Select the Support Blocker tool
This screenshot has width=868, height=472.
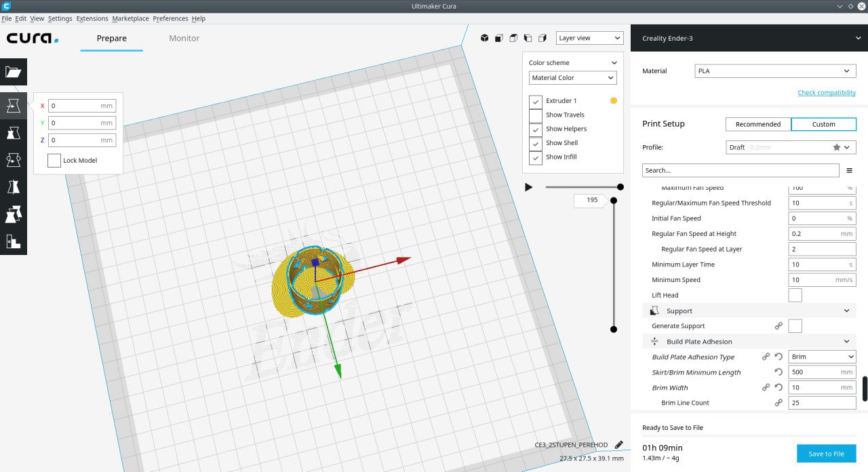tap(13, 241)
